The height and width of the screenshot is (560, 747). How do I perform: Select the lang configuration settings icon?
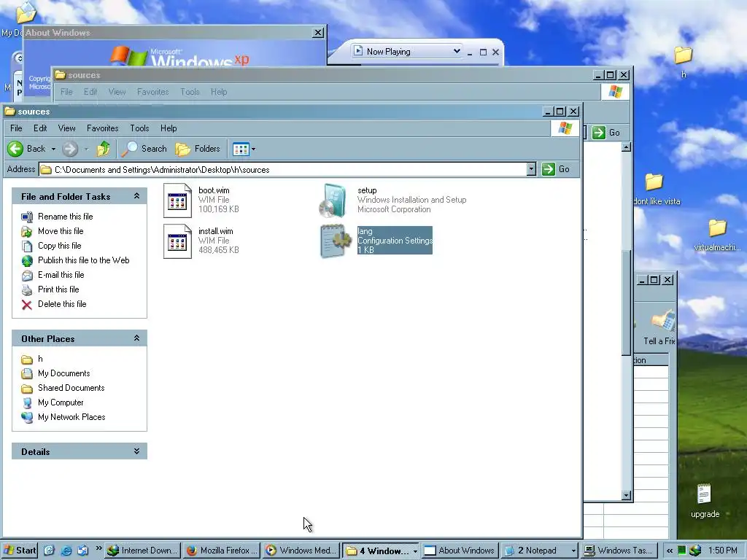334,241
